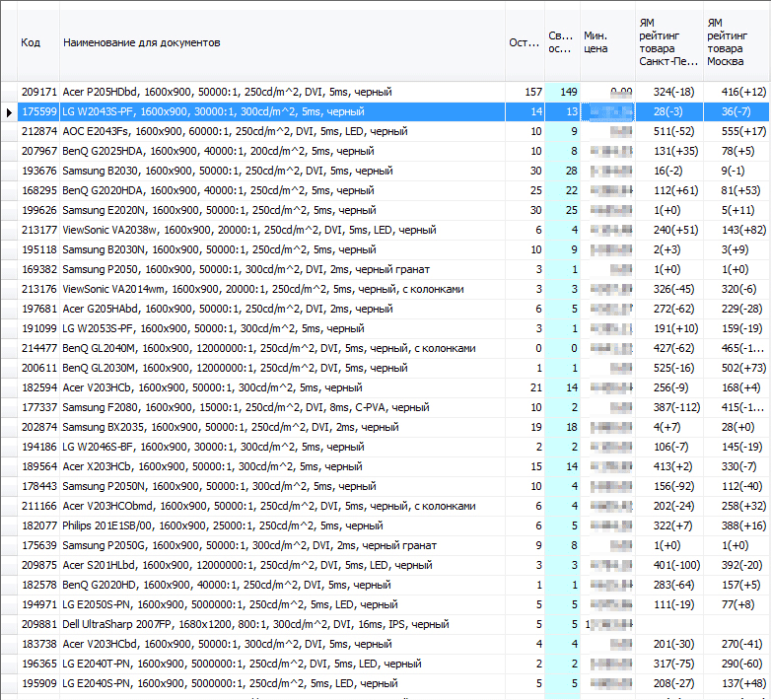Select Saint Petersburg rating 324(-18)

click(x=669, y=92)
